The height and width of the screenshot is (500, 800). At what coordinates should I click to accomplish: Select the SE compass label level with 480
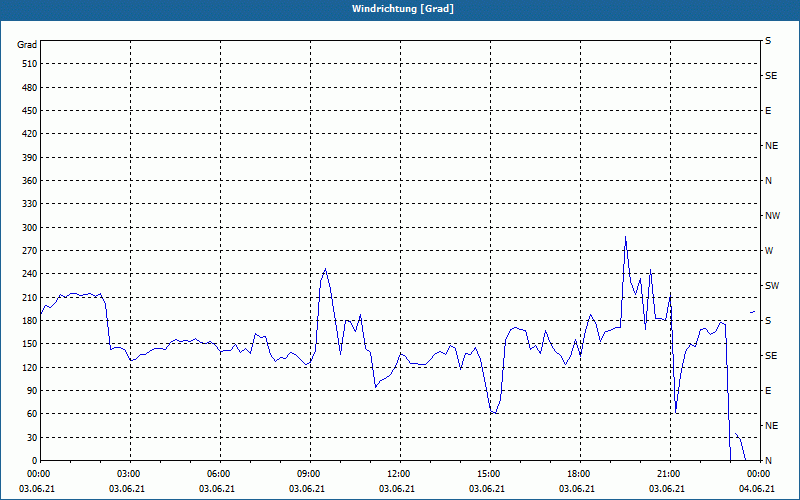pyautogui.click(x=771, y=76)
